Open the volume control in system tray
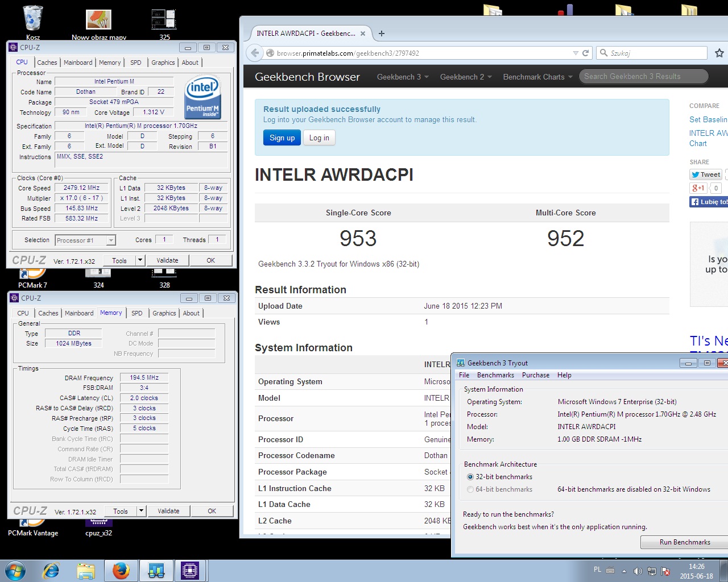Viewport: 728px width, 582px height. [638, 571]
